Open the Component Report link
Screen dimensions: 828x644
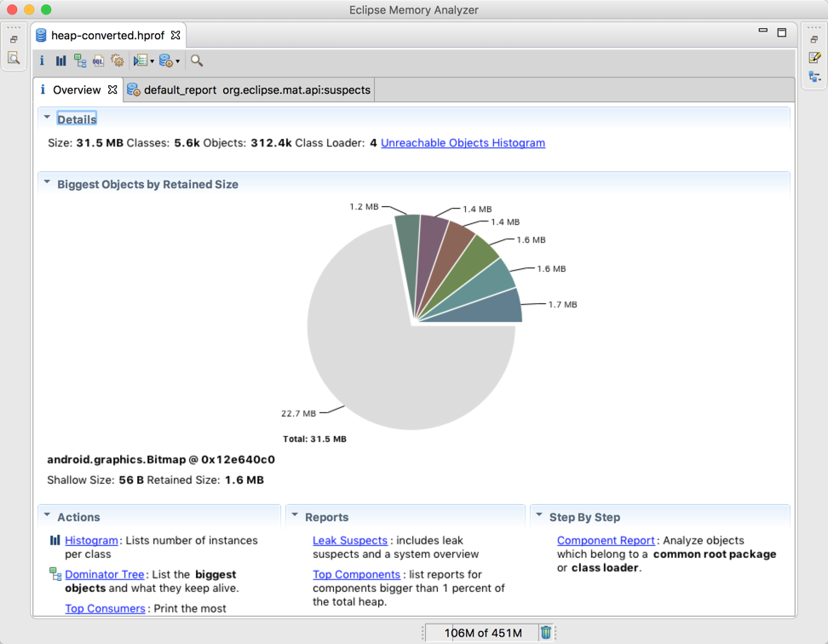pos(606,541)
